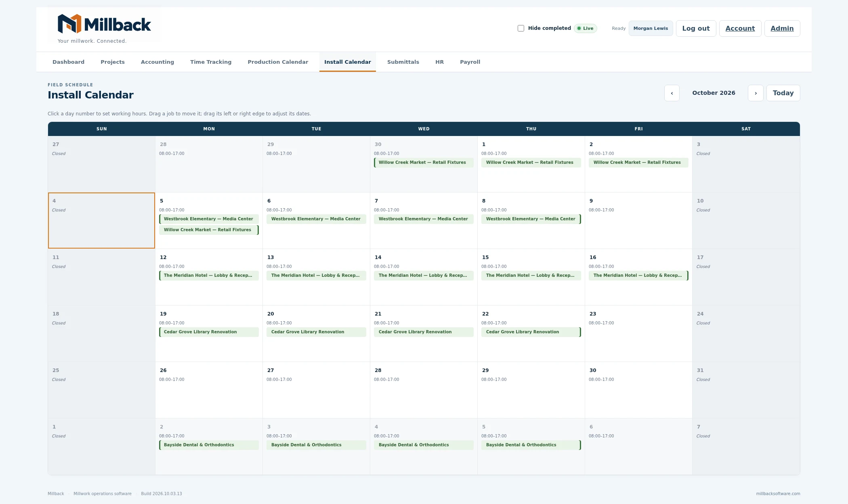Viewport: 848px width, 504px height.
Task: Click the Millback logo
Action: pos(104,24)
